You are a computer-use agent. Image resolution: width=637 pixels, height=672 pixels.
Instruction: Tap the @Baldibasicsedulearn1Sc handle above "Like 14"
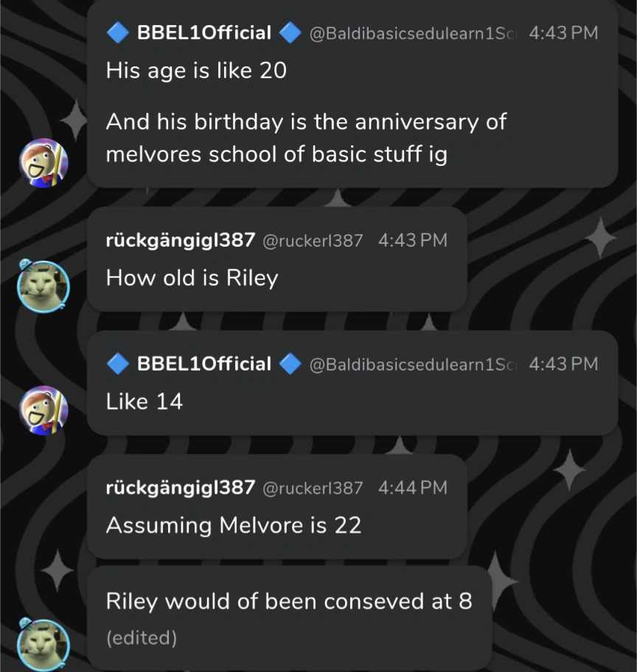414,364
